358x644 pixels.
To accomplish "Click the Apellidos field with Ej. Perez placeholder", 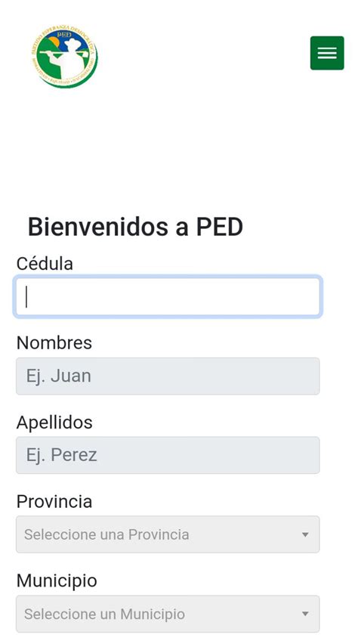I will pyautogui.click(x=168, y=455).
